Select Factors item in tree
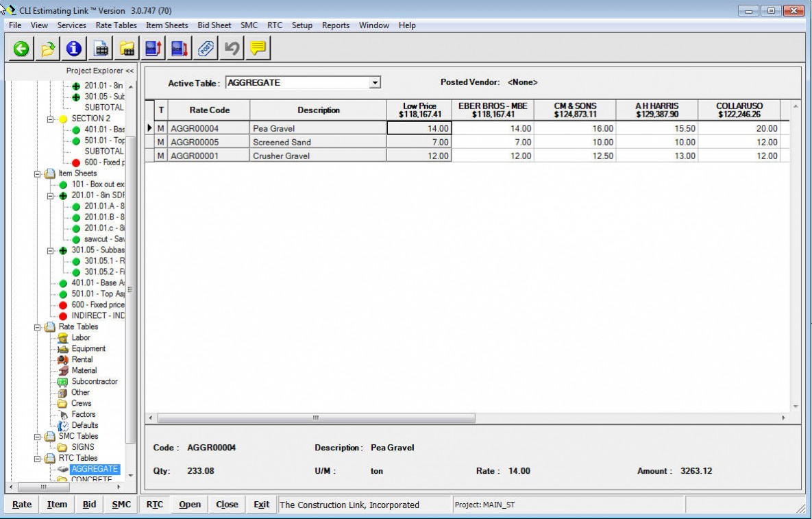Image resolution: width=812 pixels, height=519 pixels. [84, 414]
